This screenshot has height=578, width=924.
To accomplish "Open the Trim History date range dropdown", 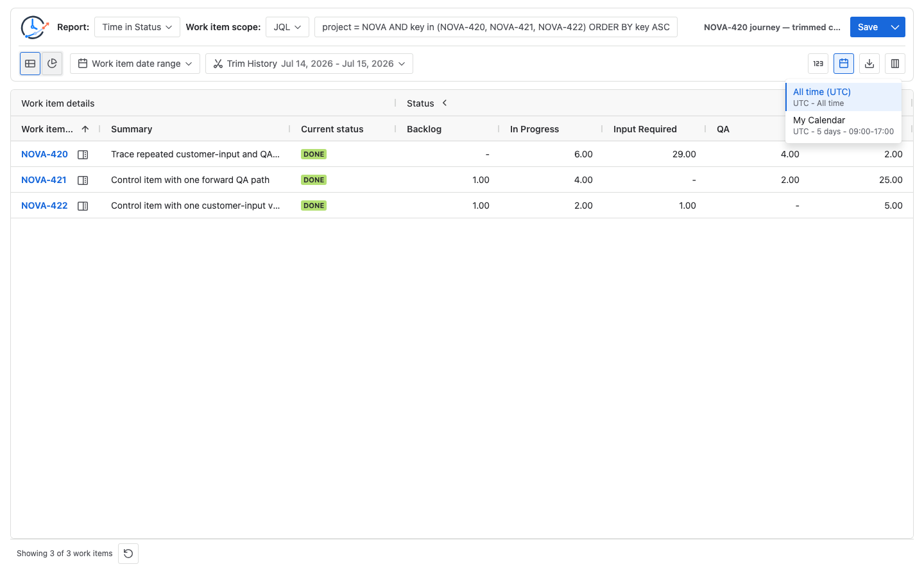I will (309, 64).
